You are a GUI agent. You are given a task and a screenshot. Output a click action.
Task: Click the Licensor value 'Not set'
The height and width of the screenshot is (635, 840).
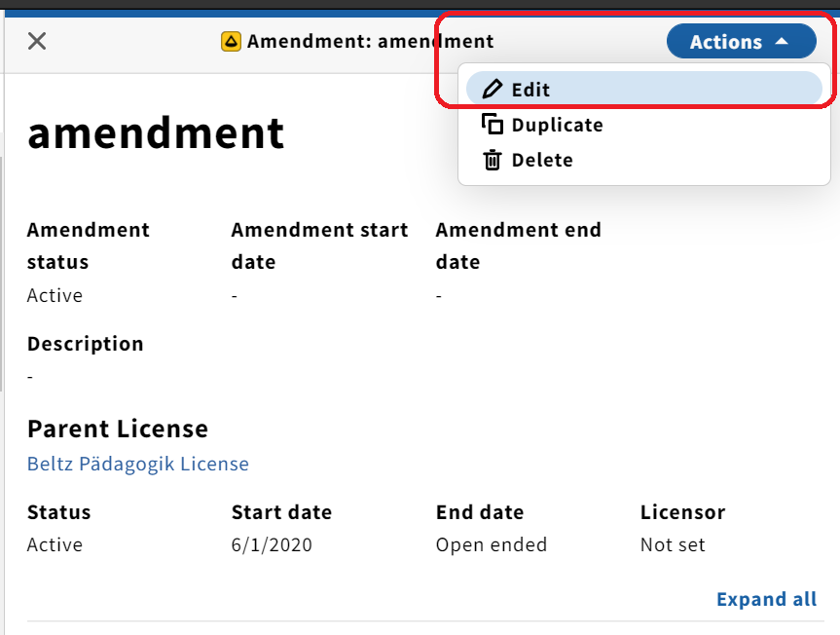pyautogui.click(x=673, y=545)
